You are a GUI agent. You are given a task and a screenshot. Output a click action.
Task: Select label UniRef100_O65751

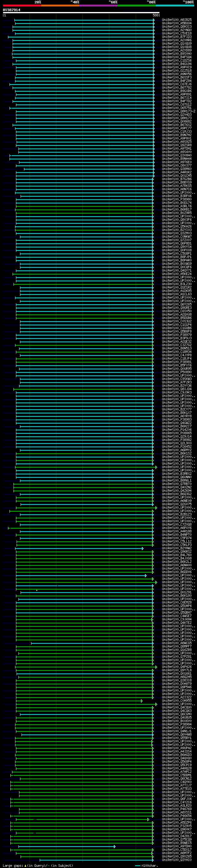tap(176, 108)
